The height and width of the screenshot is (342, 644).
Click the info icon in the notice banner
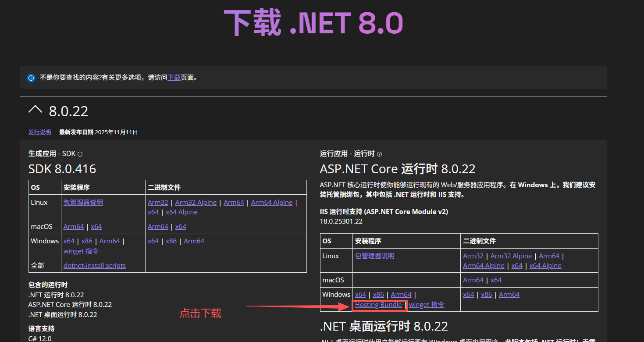[31, 78]
